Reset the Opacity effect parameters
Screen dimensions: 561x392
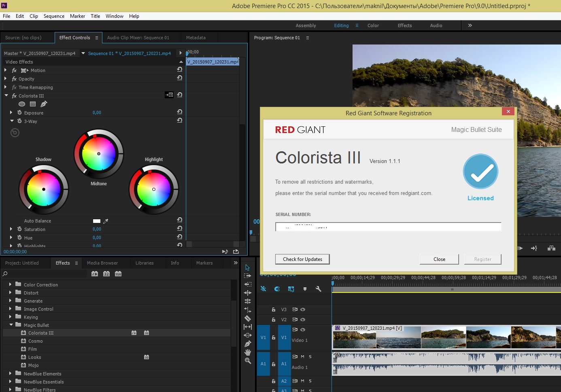(179, 78)
